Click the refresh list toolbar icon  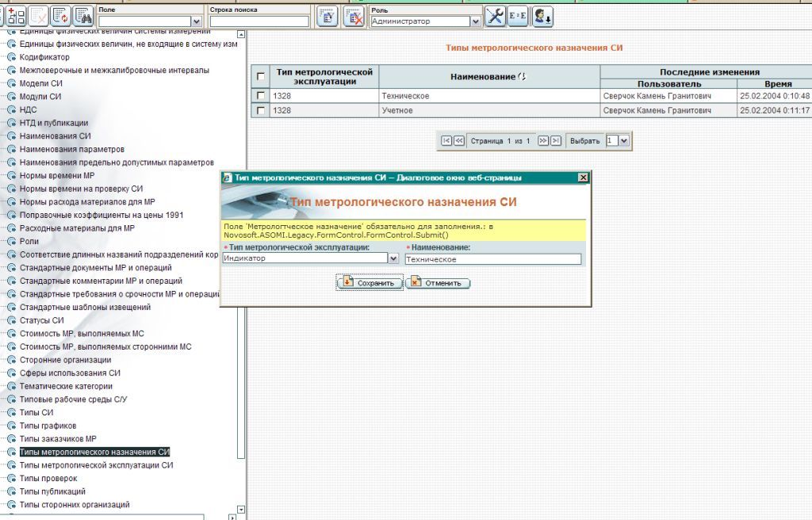[60, 16]
